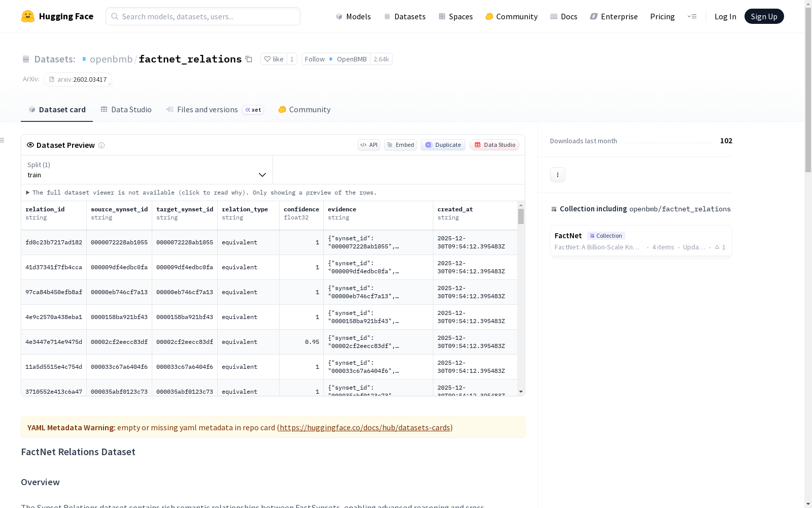Click the Overview heading
Image resolution: width=812 pixels, height=508 pixels.
pos(40,482)
